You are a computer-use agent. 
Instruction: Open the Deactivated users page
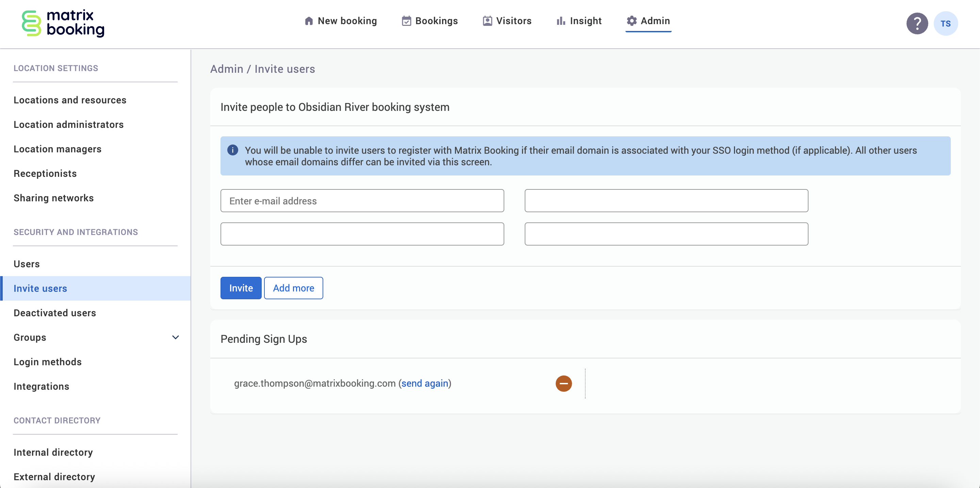(x=54, y=313)
